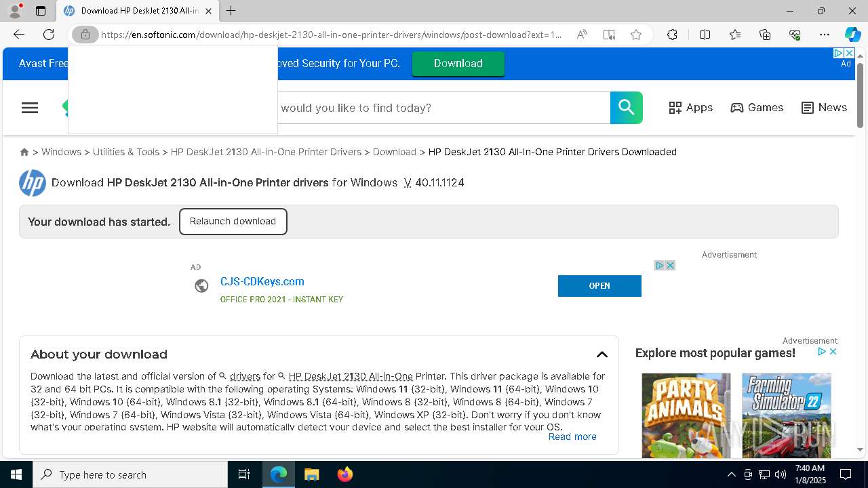Click Read more link
The height and width of the screenshot is (488, 868).
572,436
